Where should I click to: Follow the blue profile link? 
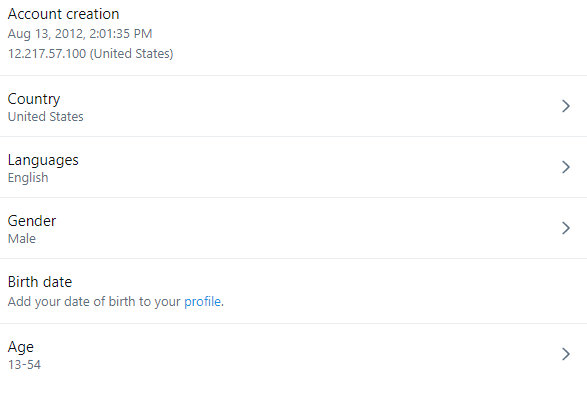click(202, 302)
